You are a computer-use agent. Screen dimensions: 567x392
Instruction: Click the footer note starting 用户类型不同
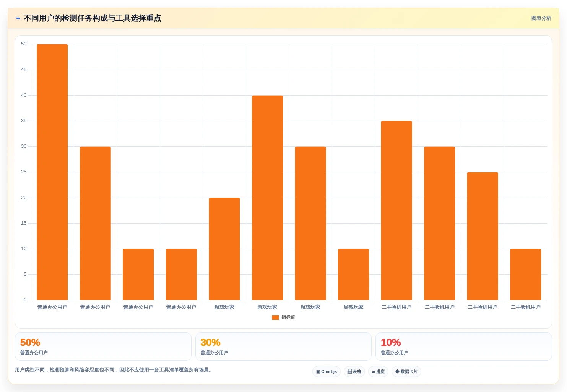(x=114, y=370)
